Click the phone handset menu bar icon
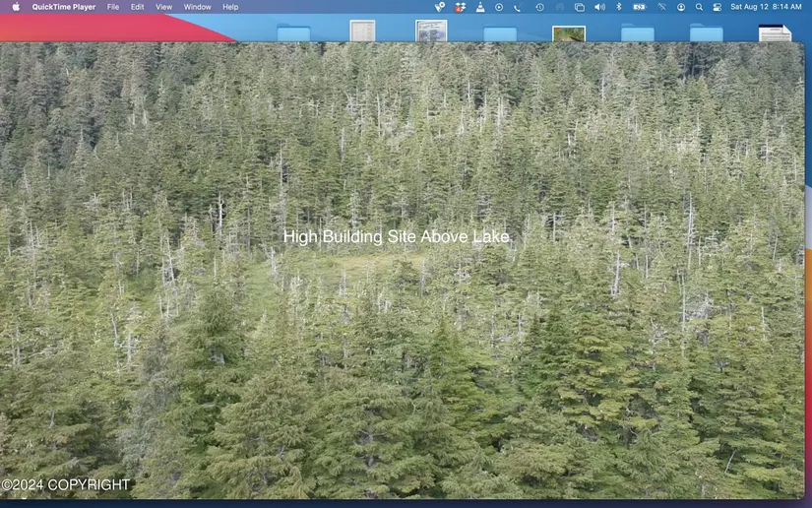The height and width of the screenshot is (508, 812). pyautogui.click(x=518, y=7)
